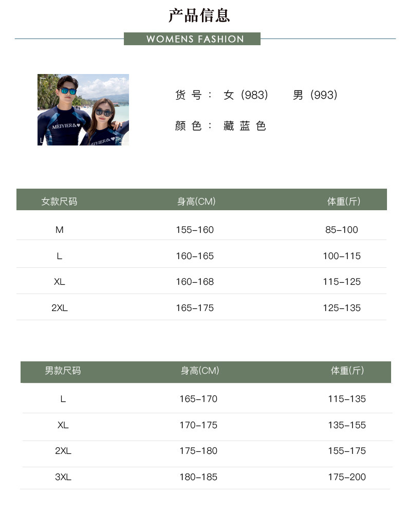Click women's 身高(CM) column header
The width and height of the screenshot is (406, 532).
coord(196,201)
